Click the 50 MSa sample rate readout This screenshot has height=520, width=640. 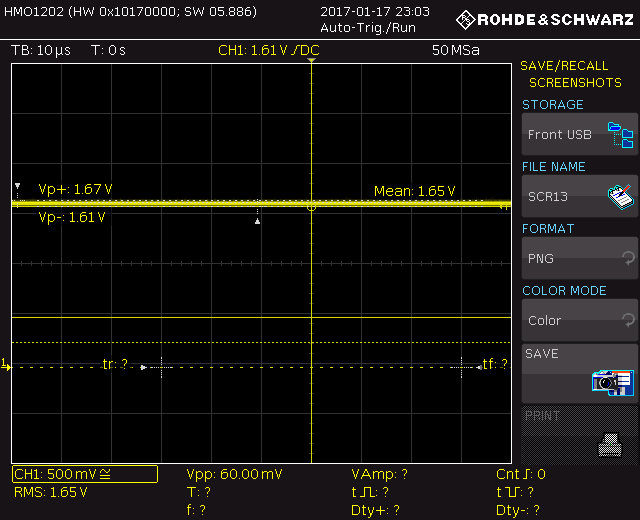coord(456,50)
